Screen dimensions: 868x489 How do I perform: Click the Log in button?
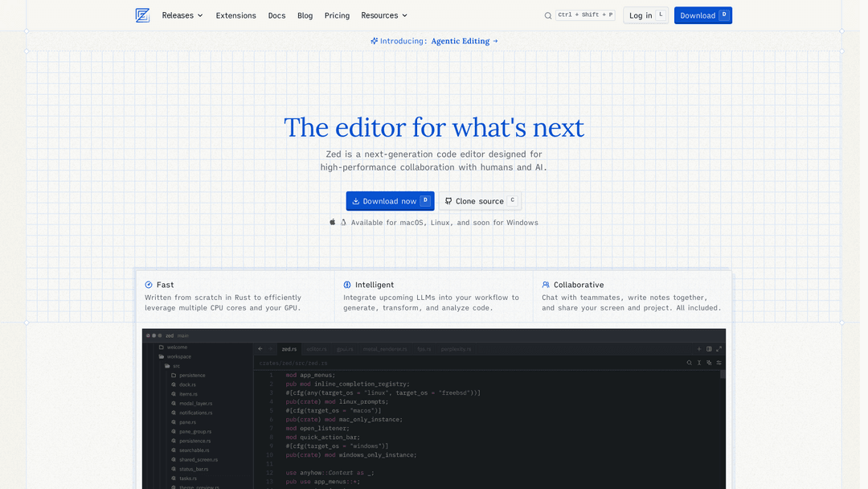point(645,15)
